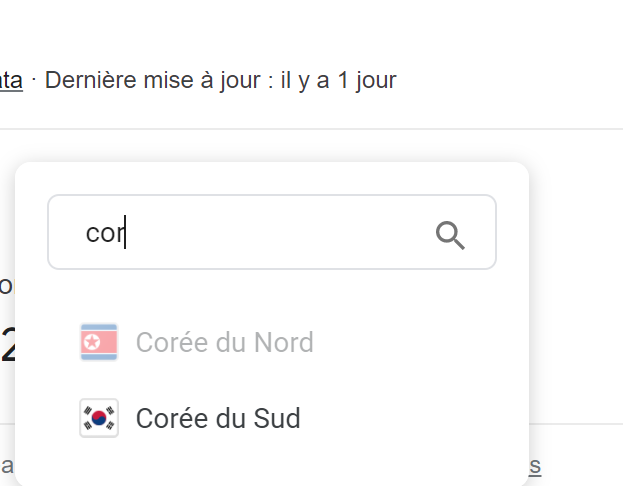Click the North Korea flag icon
Image resolution: width=623 pixels, height=486 pixels.
pos(99,343)
